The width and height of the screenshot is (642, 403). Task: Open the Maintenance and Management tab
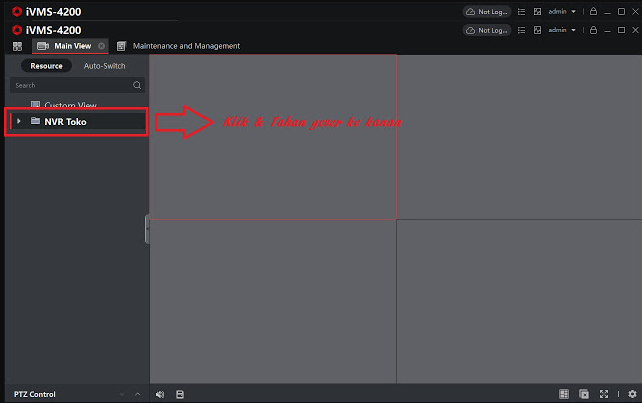(179, 46)
